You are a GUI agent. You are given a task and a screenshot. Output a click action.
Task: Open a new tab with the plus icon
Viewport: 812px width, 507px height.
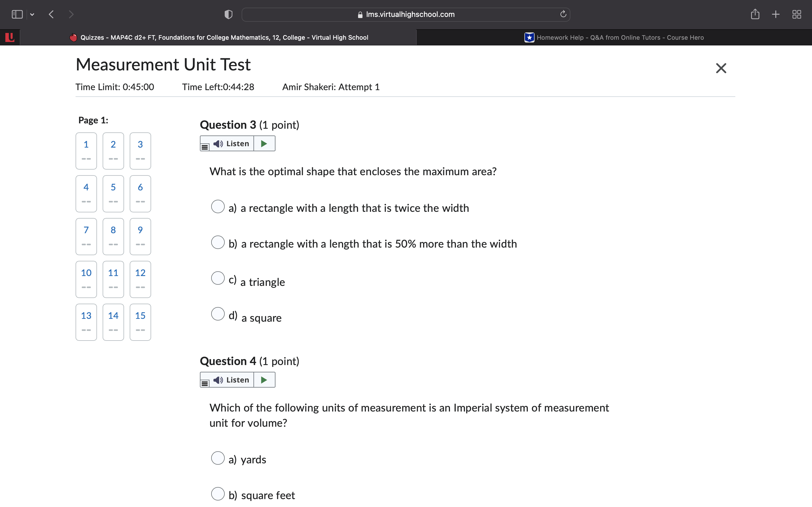pos(776,14)
